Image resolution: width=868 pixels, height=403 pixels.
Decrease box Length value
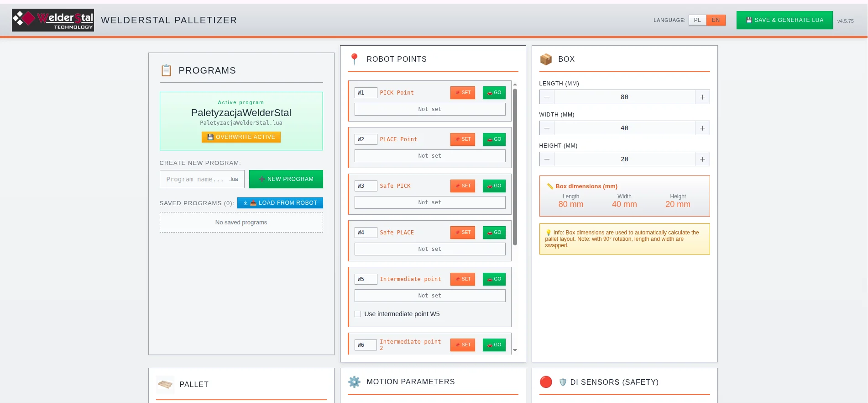pos(547,97)
